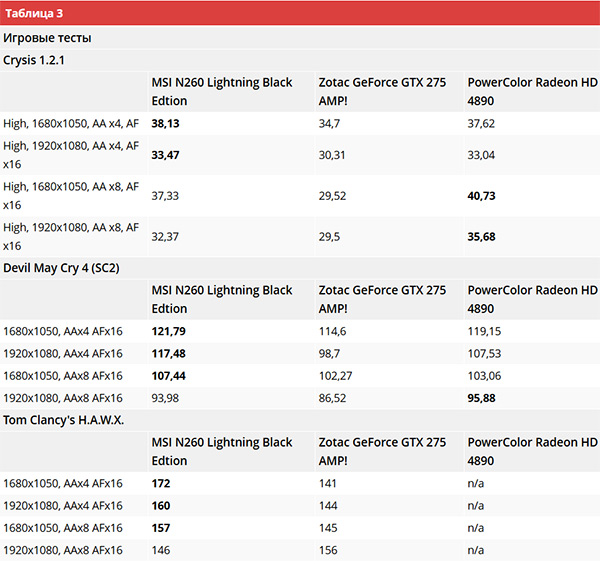Click the value 37,62
This screenshot has width=600, height=564.
click(x=481, y=124)
